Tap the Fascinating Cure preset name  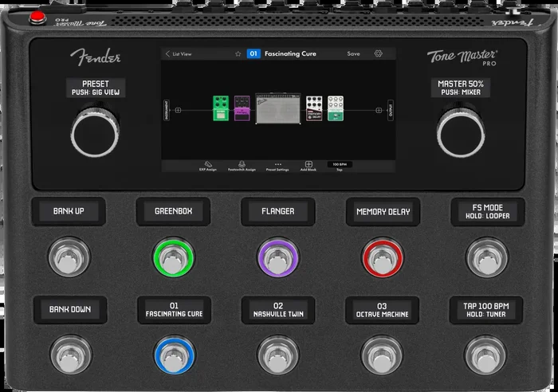[290, 53]
